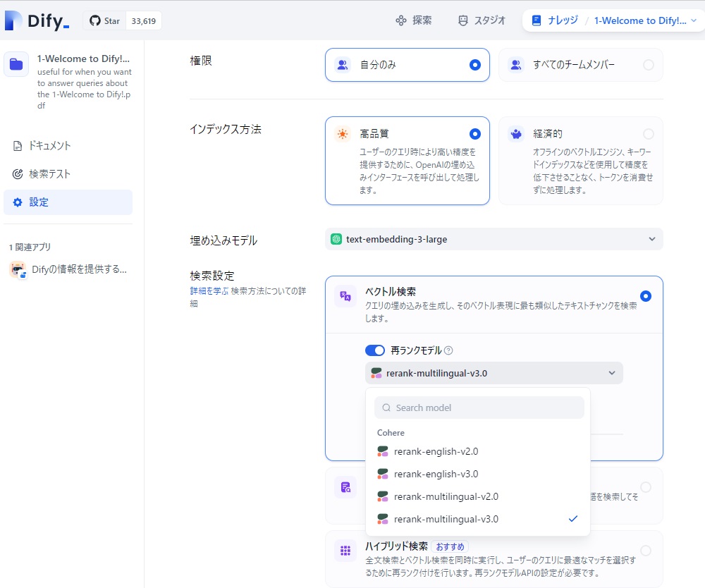Click the おすすめ recommended badge
705x588 pixels.
[x=450, y=546]
